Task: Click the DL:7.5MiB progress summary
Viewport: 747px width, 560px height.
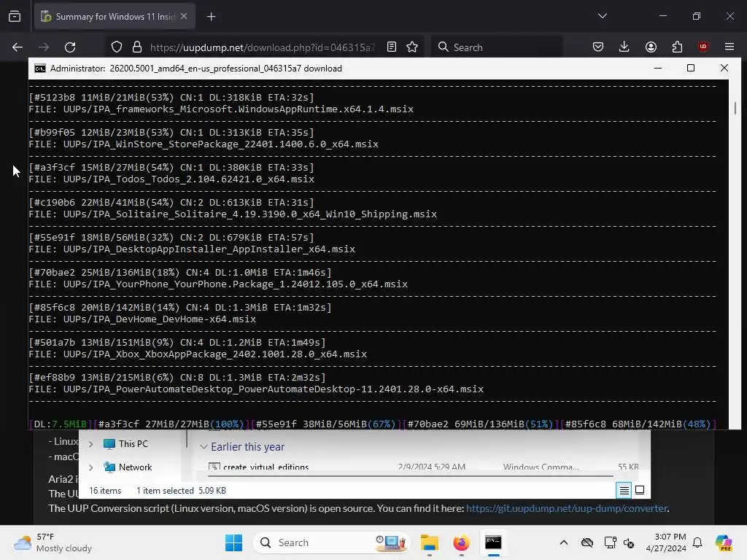Action: tap(61, 424)
